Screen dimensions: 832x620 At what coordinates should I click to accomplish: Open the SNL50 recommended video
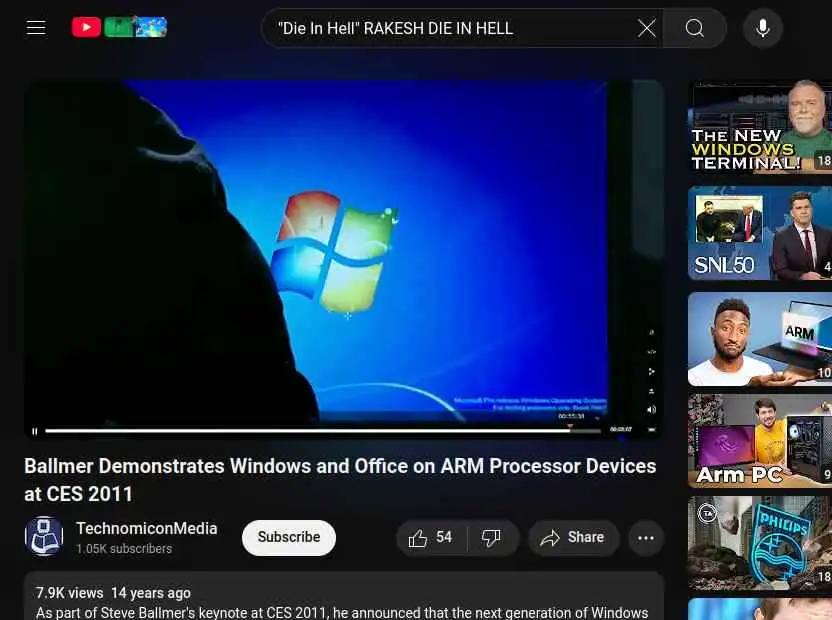(760, 232)
